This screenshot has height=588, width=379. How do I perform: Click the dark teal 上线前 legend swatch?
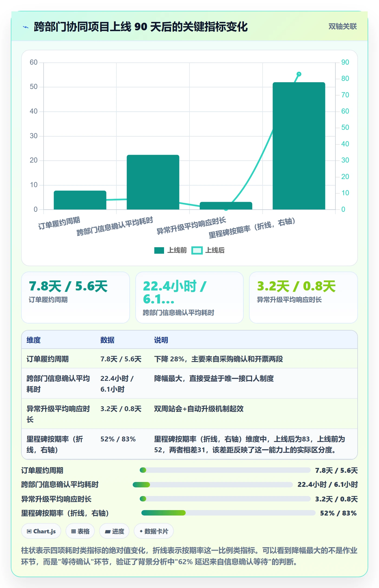[159, 250]
